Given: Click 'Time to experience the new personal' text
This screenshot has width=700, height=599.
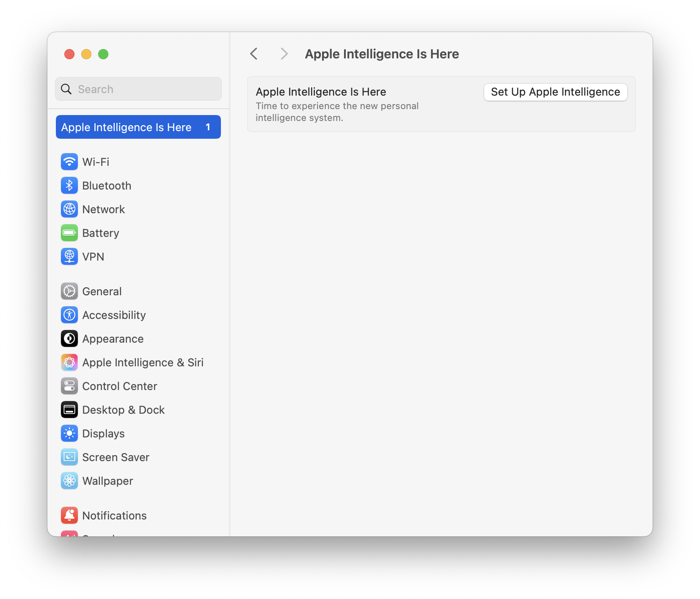Looking at the screenshot, I should 337,106.
